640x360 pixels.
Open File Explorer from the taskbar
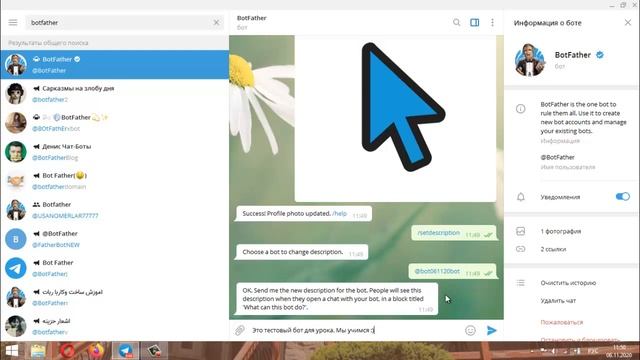point(38,351)
